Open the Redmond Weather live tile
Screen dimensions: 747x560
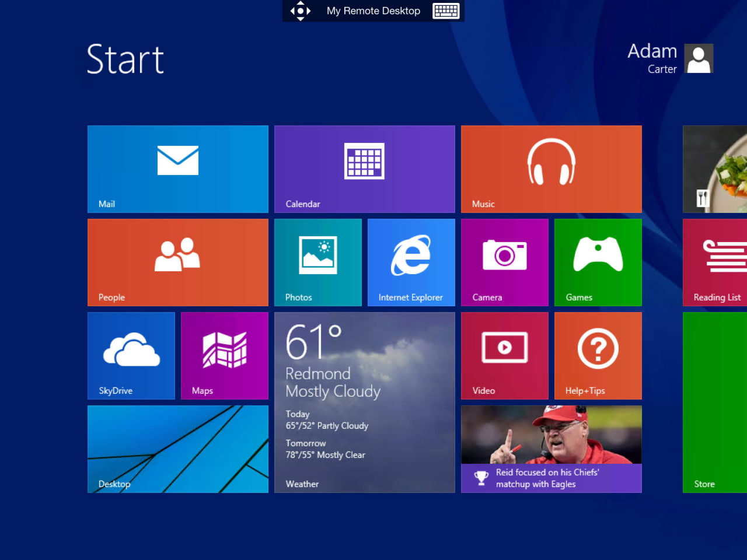coord(364,402)
